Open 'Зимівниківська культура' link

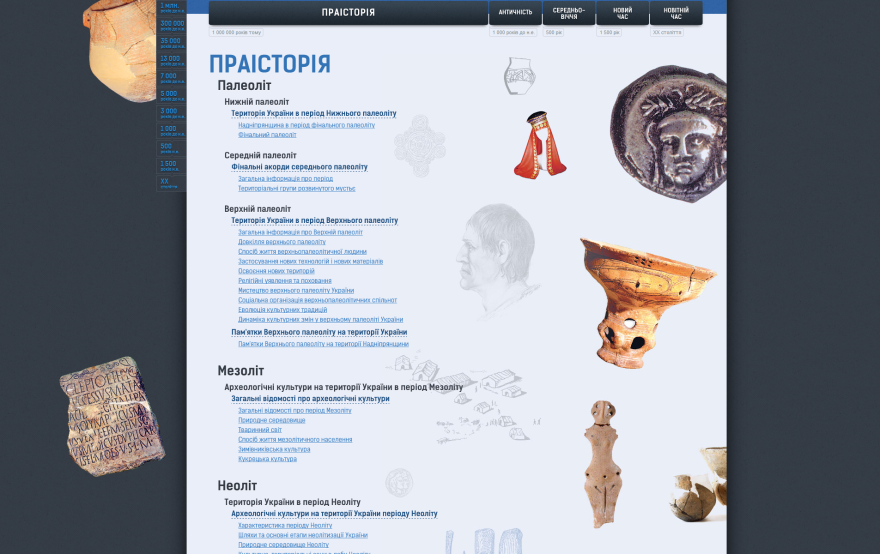pos(274,450)
